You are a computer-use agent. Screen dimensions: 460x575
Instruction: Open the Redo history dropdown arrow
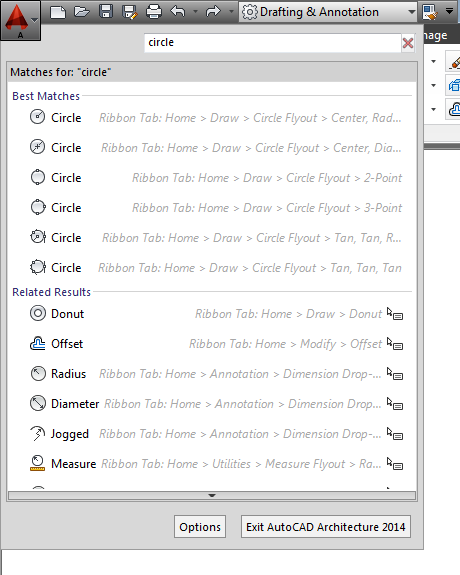pyautogui.click(x=231, y=12)
